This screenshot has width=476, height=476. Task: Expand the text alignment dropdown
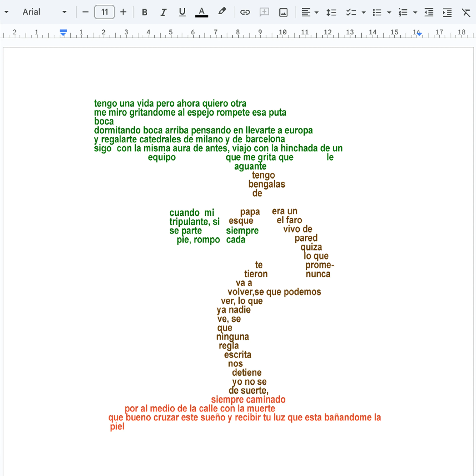(317, 12)
